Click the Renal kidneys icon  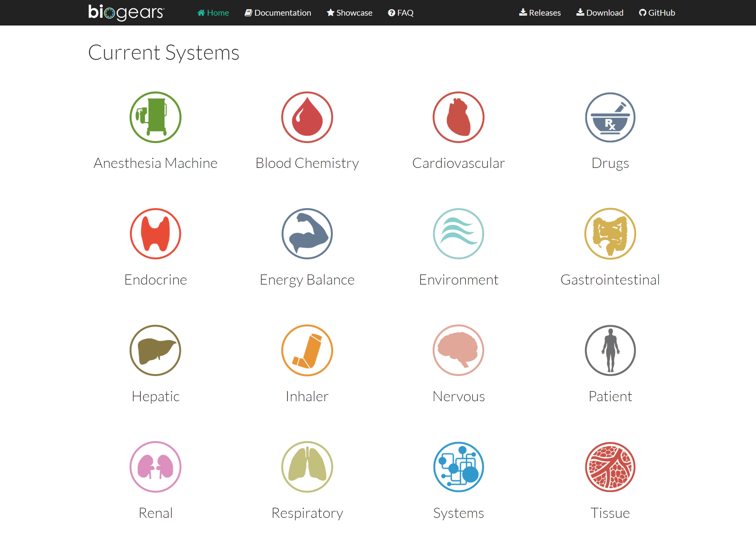[x=155, y=467]
